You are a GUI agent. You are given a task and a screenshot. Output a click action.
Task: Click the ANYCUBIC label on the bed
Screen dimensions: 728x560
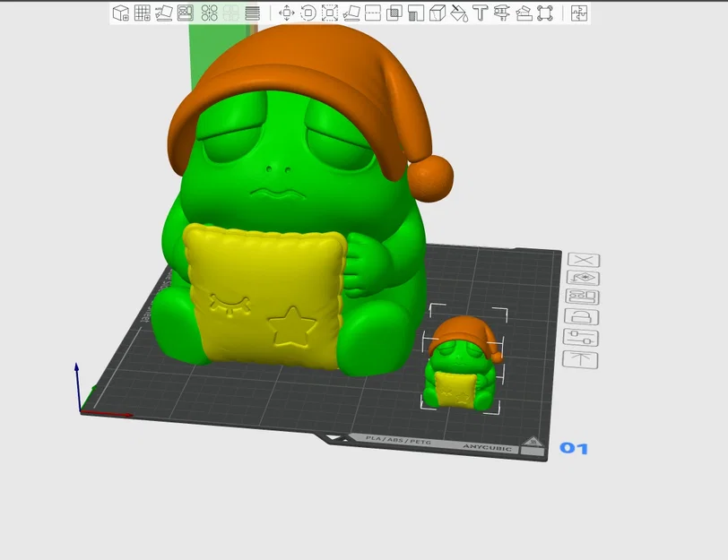click(x=487, y=447)
